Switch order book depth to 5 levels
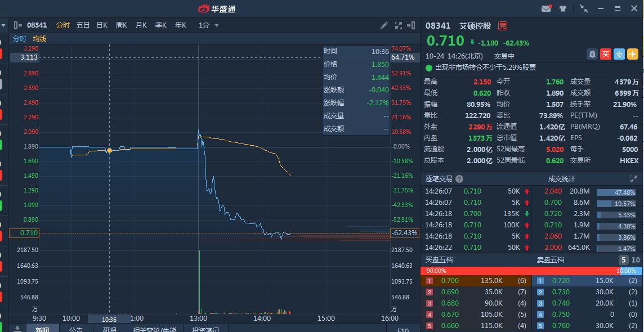 [624, 260]
